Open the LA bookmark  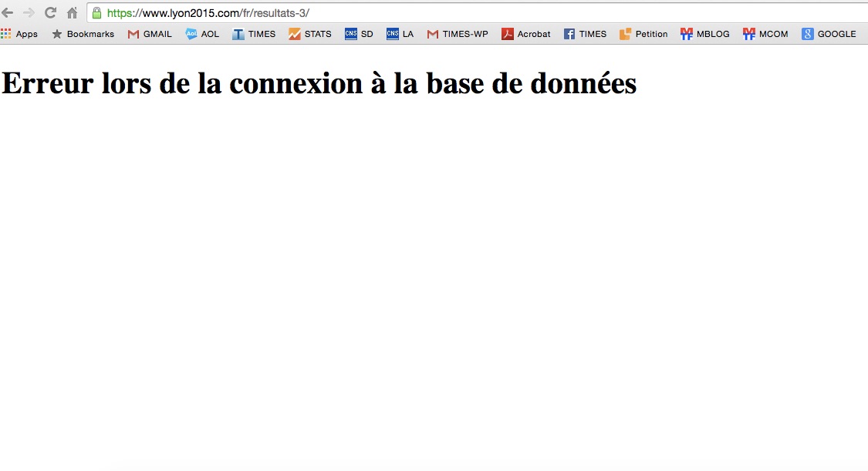pyautogui.click(x=400, y=34)
